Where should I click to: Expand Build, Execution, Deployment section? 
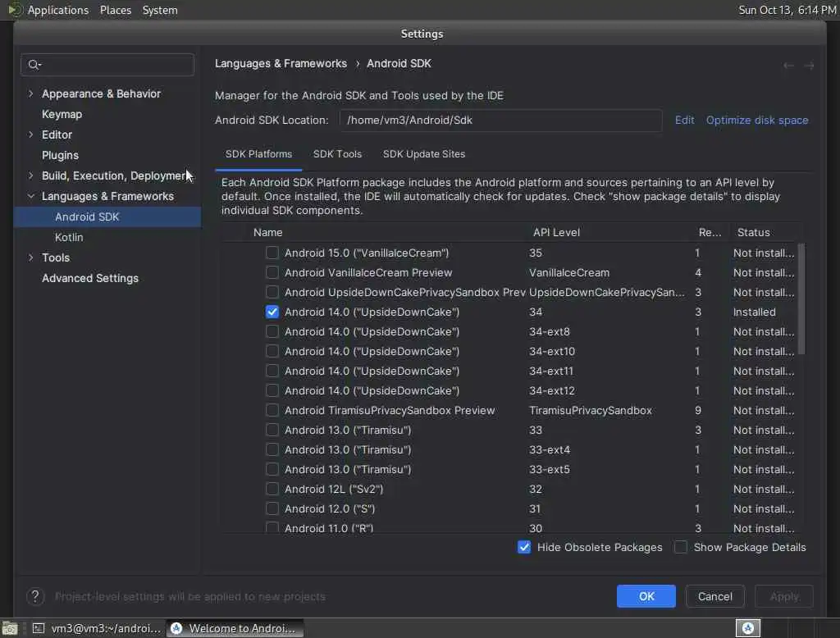[x=30, y=175]
